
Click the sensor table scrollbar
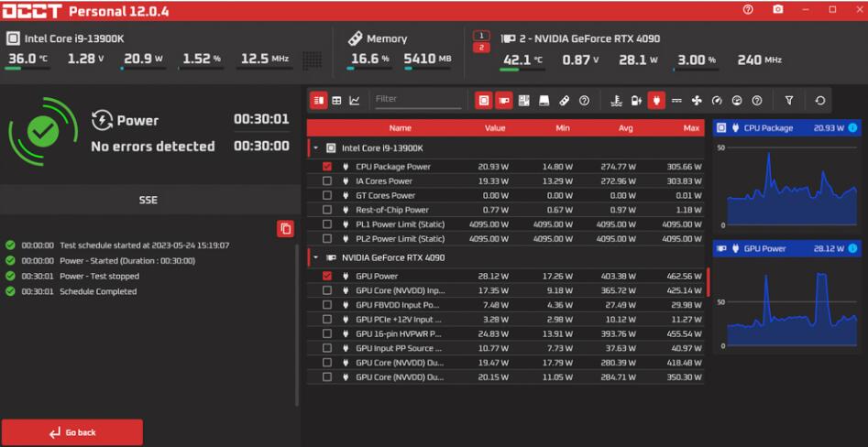click(x=708, y=282)
